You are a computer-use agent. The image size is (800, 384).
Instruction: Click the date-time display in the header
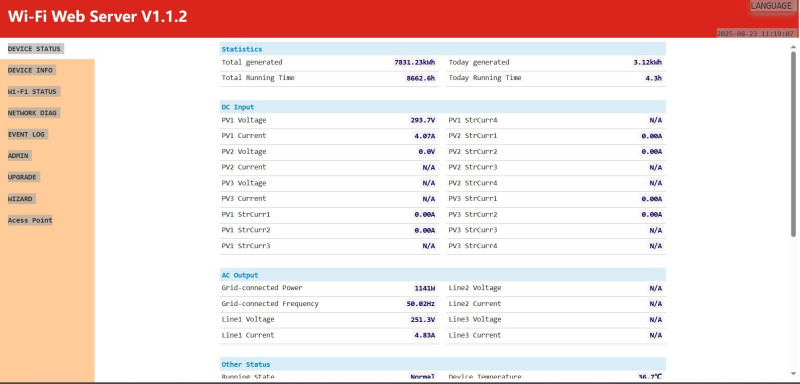757,33
